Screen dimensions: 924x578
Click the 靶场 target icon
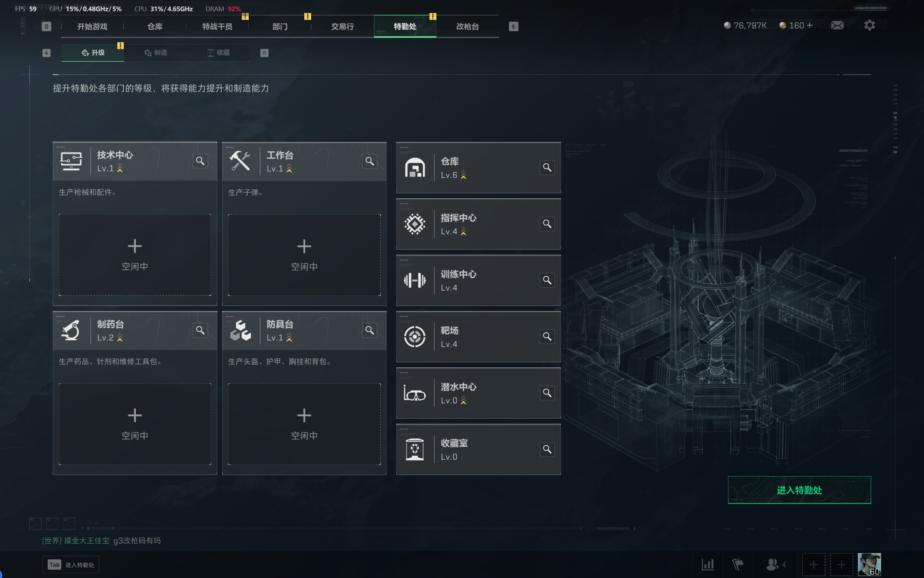click(415, 337)
